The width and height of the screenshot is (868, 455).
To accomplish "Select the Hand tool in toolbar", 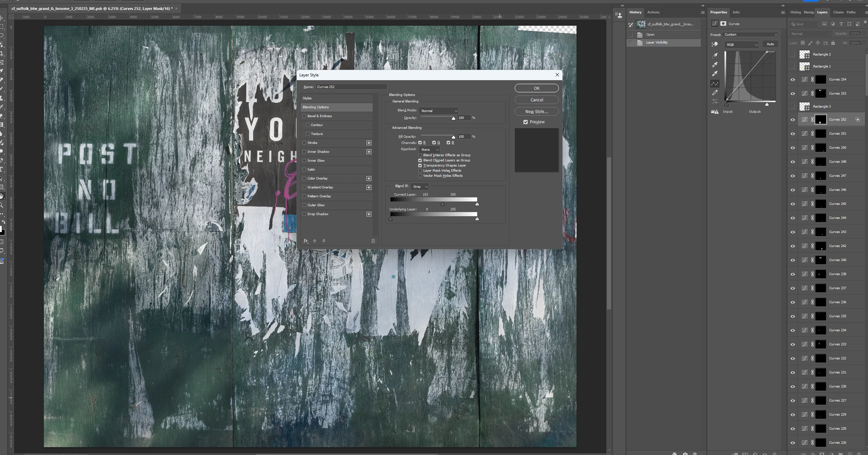I will pyautogui.click(x=2, y=196).
